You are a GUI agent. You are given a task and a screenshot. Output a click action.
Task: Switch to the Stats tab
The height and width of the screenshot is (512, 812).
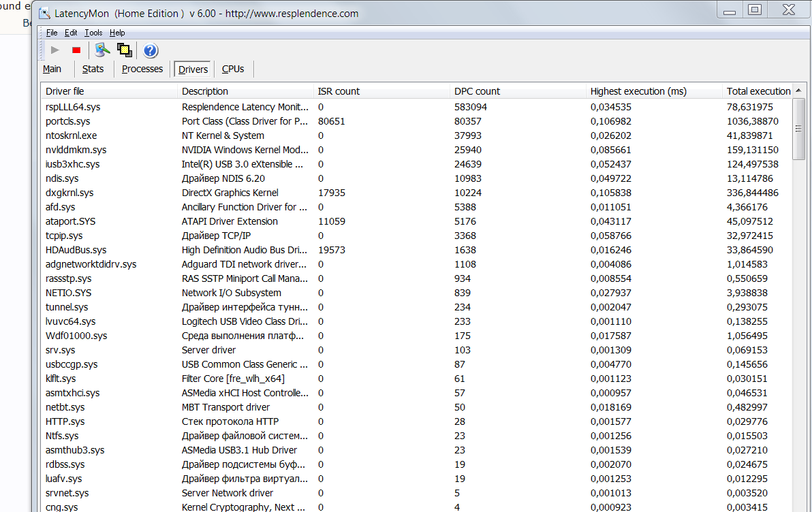(93, 69)
